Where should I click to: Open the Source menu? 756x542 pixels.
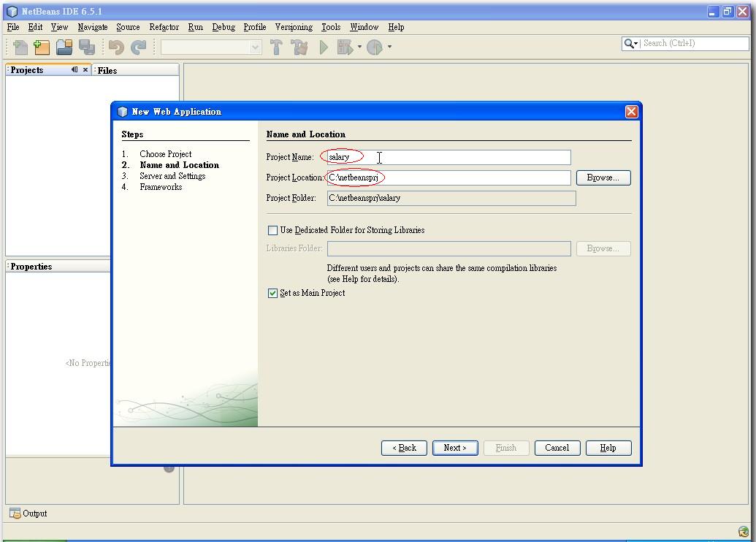pos(128,27)
